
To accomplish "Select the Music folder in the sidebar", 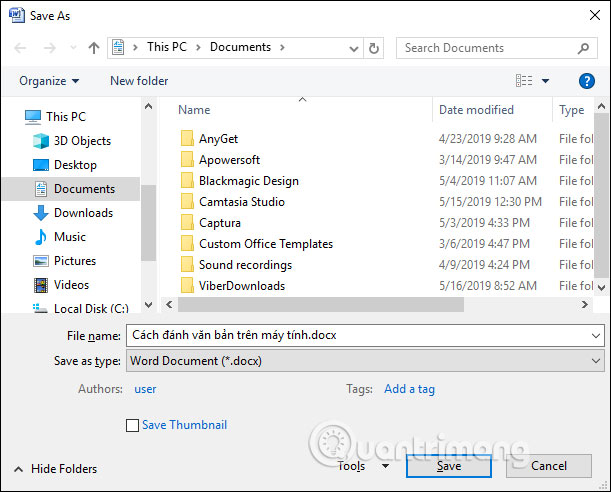I will tap(69, 237).
